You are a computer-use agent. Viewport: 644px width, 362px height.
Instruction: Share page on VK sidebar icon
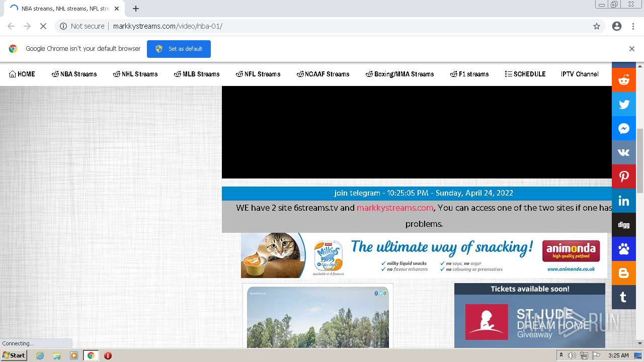coord(624,152)
